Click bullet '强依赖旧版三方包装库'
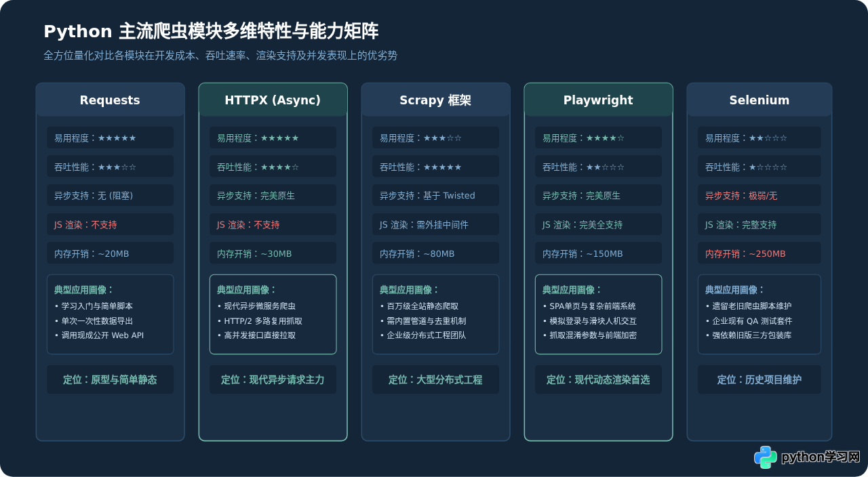 pos(749,335)
